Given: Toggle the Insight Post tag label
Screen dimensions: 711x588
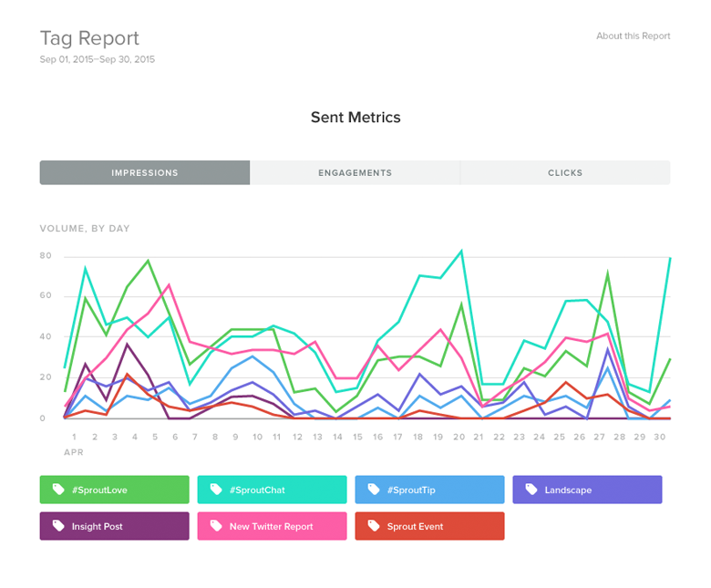Looking at the screenshot, I should (x=114, y=526).
